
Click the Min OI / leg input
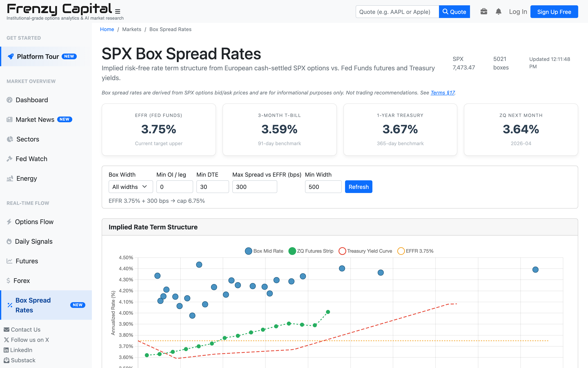(174, 187)
